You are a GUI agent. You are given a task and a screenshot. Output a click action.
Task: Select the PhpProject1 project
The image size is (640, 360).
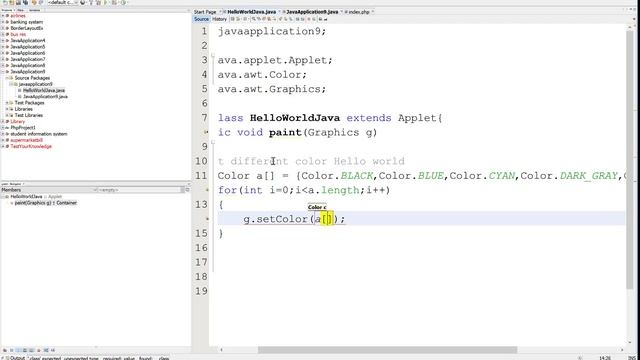click(23, 128)
